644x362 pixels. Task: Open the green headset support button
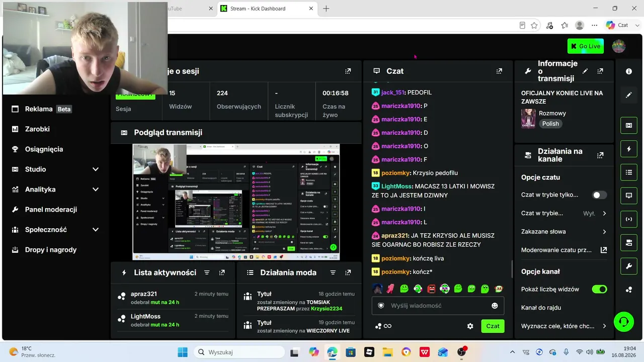pos(624,322)
